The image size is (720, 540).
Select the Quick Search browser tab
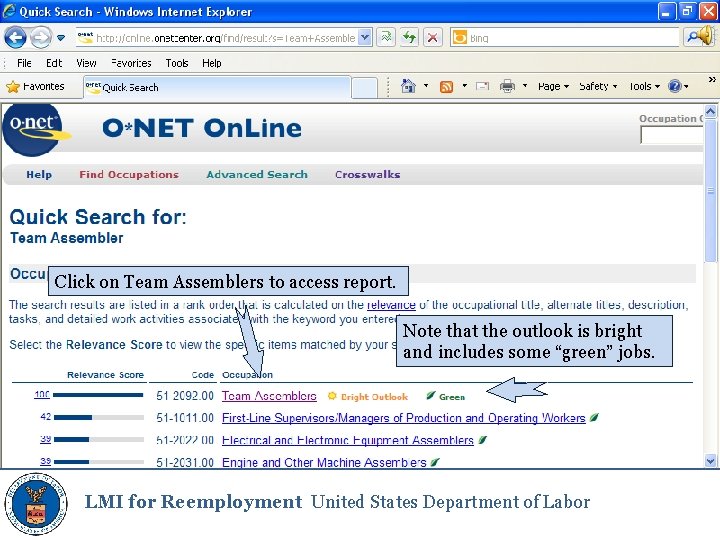coord(217,87)
